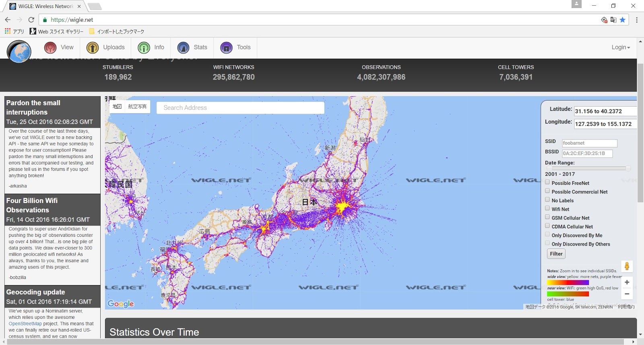Switch map to 航空写真 satellite view
Viewport: 644px width, 345px height.
coord(137,107)
